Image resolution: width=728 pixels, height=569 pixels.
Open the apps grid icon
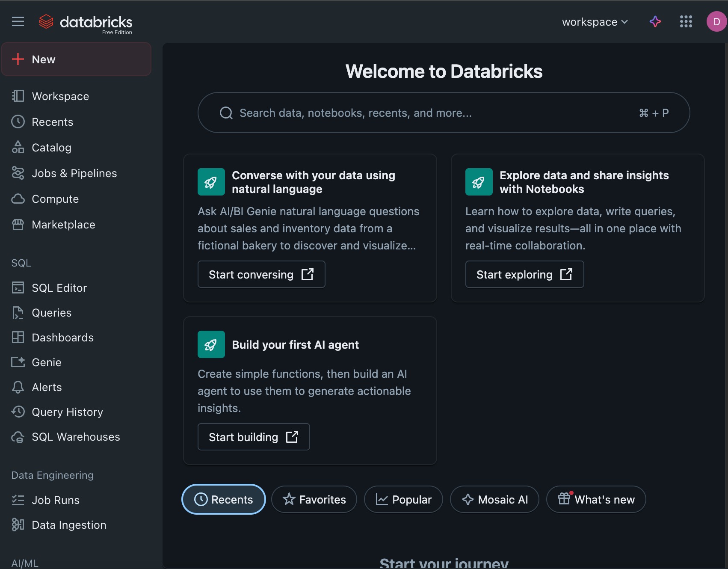pyautogui.click(x=686, y=21)
